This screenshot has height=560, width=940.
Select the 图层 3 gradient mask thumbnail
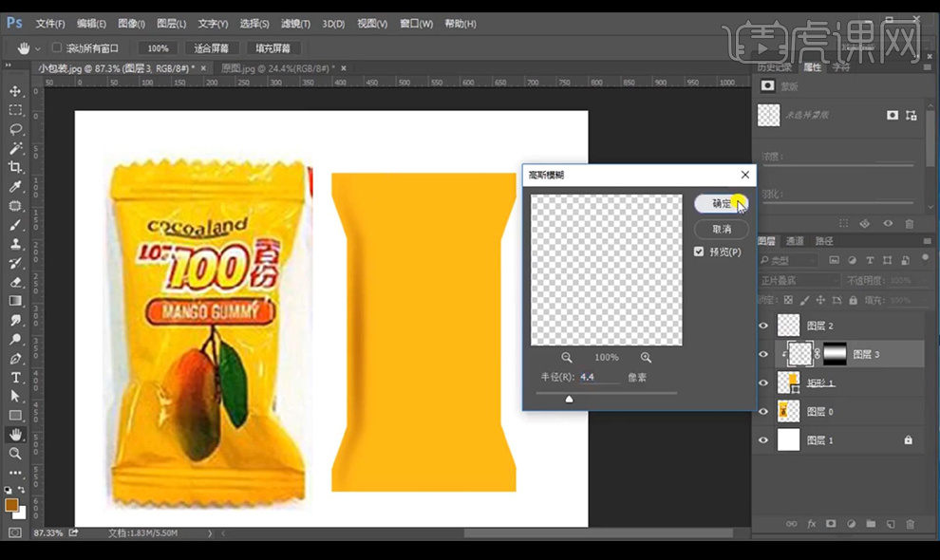836,354
